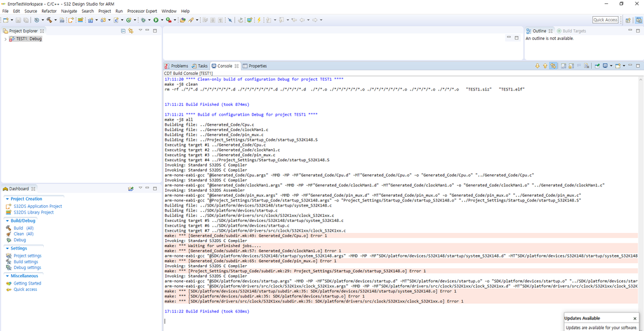The width and height of the screenshot is (644, 331).
Task: Click the Open Console icon
Action: (618, 65)
